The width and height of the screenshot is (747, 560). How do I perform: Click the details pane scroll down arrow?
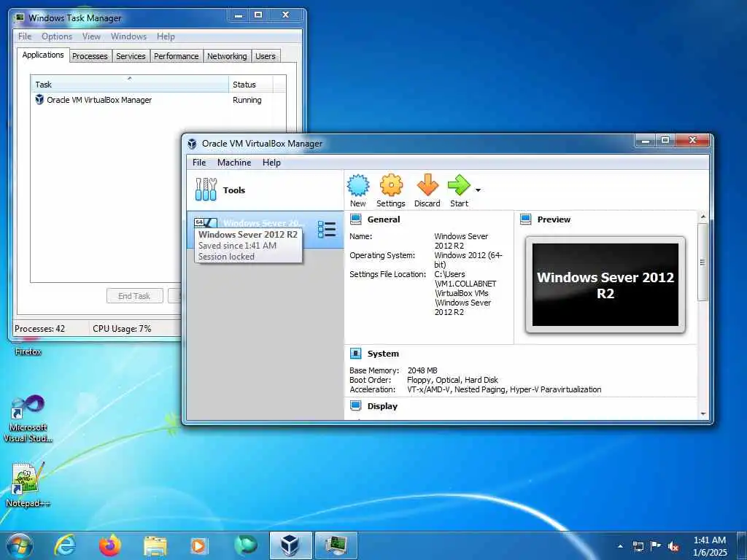tap(703, 414)
